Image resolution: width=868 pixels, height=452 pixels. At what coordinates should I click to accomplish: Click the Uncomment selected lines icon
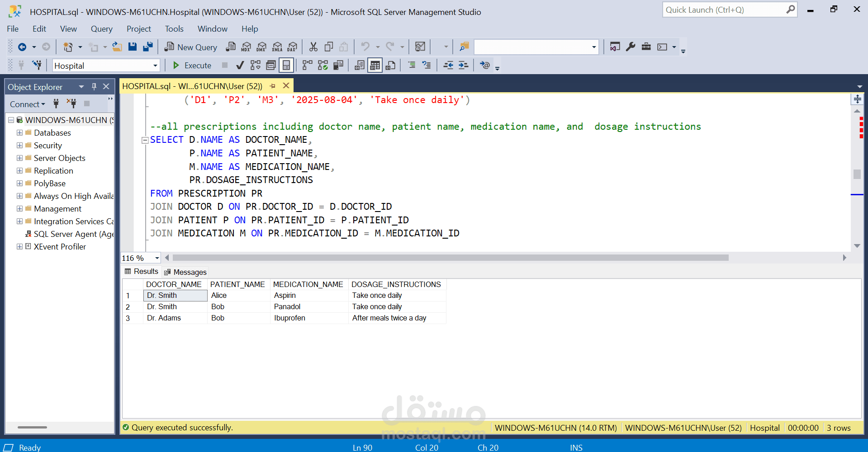pyautogui.click(x=427, y=65)
